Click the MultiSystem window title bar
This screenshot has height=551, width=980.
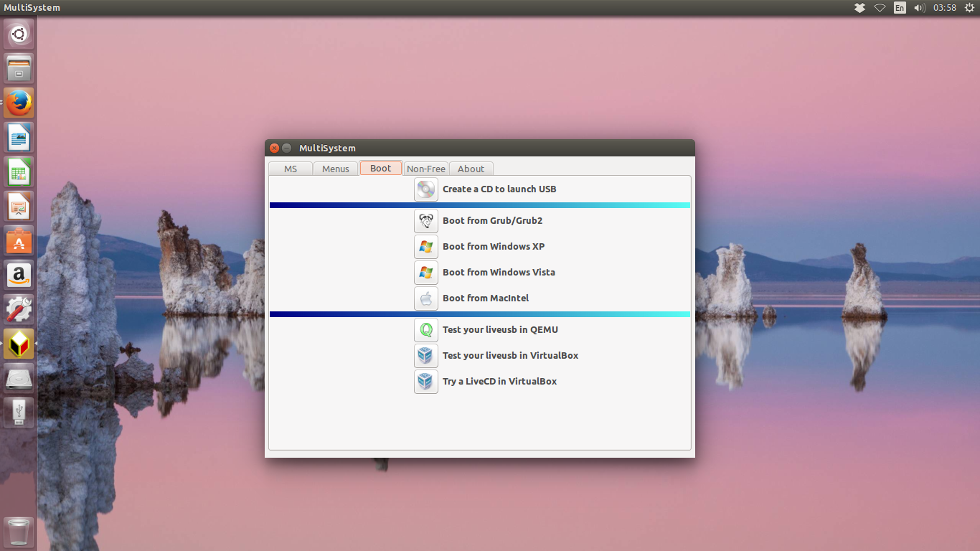pos(480,148)
